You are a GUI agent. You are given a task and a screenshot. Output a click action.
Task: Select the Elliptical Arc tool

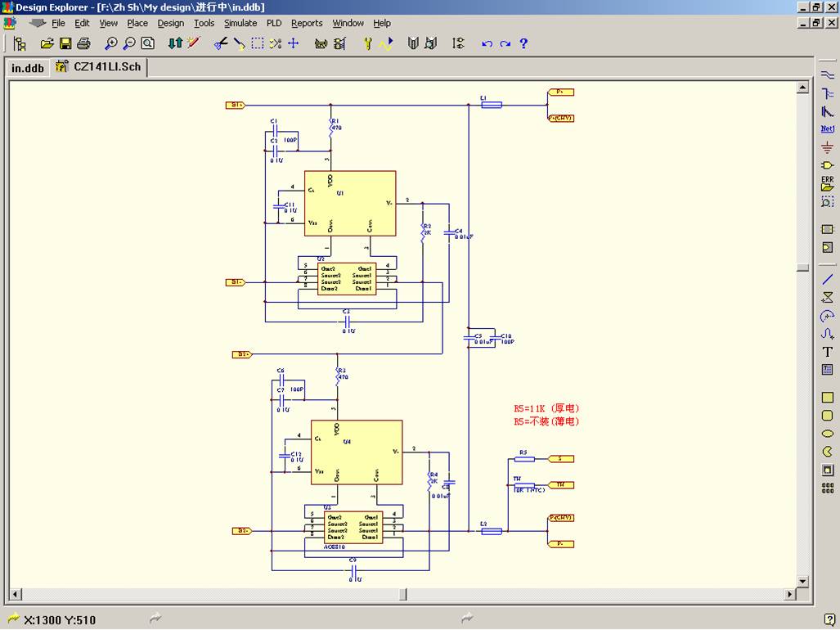[828, 316]
